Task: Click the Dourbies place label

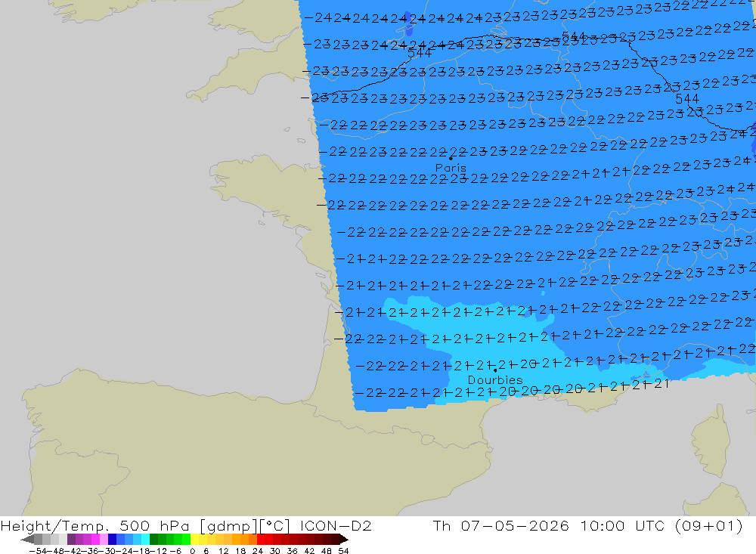Action: click(495, 380)
